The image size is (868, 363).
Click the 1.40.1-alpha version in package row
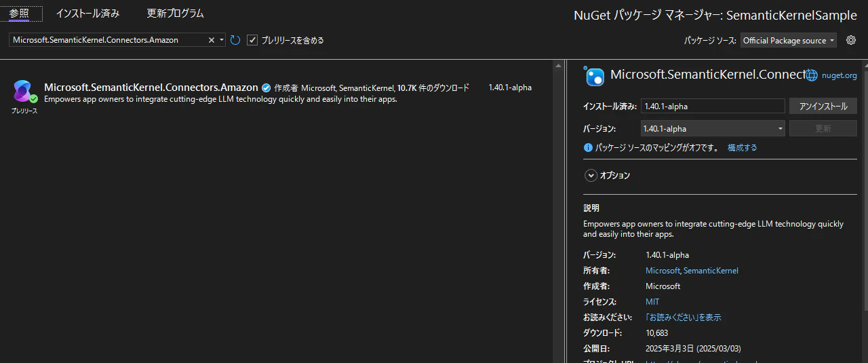click(x=510, y=88)
